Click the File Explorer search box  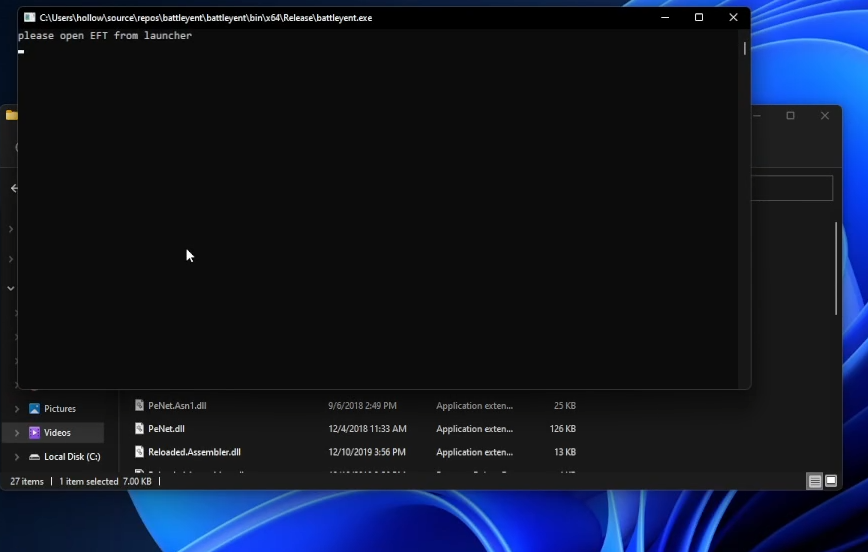tap(792, 188)
